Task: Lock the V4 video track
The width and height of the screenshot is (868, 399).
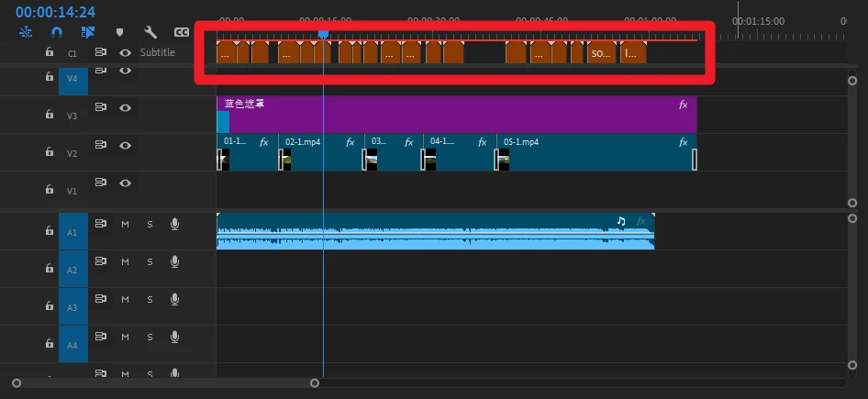Action: [50, 77]
